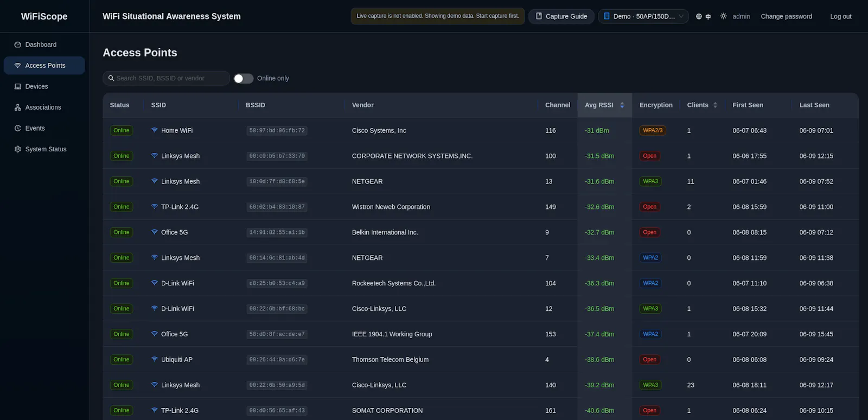Image resolution: width=868 pixels, height=420 pixels.
Task: Click the Wi-Fi icon of TP-Link 2.4G, channel 161
Action: [155, 411]
